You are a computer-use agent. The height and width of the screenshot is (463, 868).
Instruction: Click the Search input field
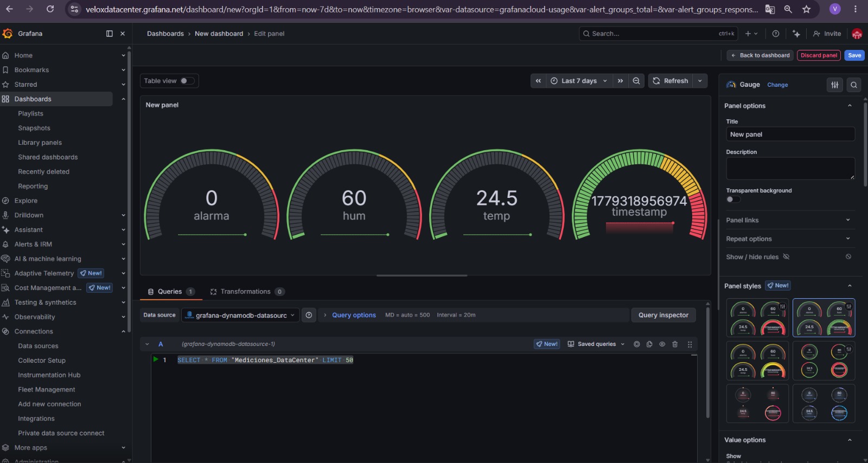659,34
